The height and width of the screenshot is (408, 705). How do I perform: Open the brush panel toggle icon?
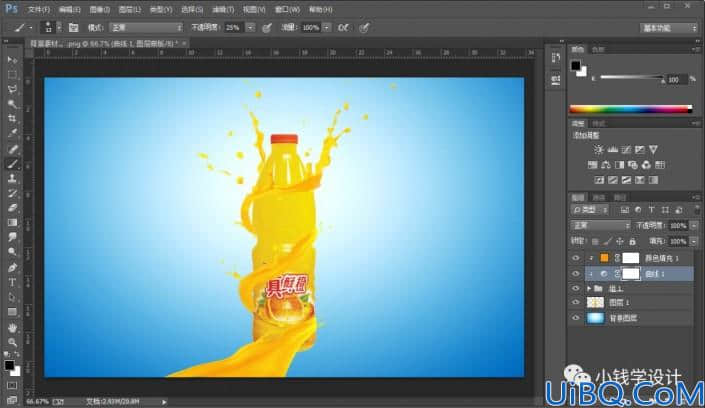click(x=73, y=27)
